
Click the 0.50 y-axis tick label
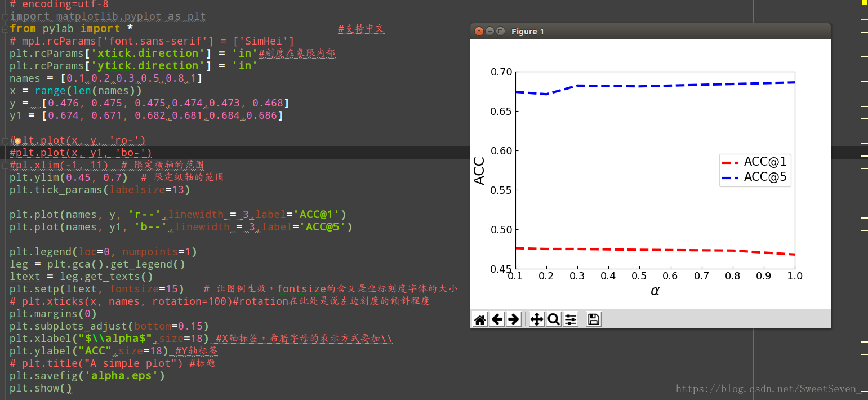[x=501, y=230]
